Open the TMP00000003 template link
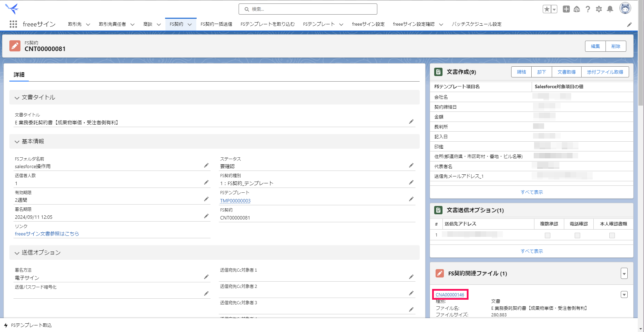 235,201
